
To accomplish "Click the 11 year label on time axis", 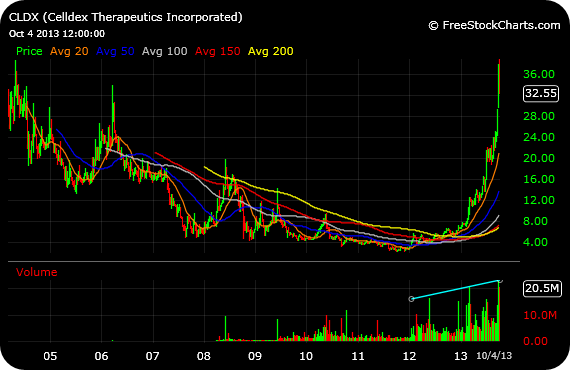I will click(x=358, y=356).
